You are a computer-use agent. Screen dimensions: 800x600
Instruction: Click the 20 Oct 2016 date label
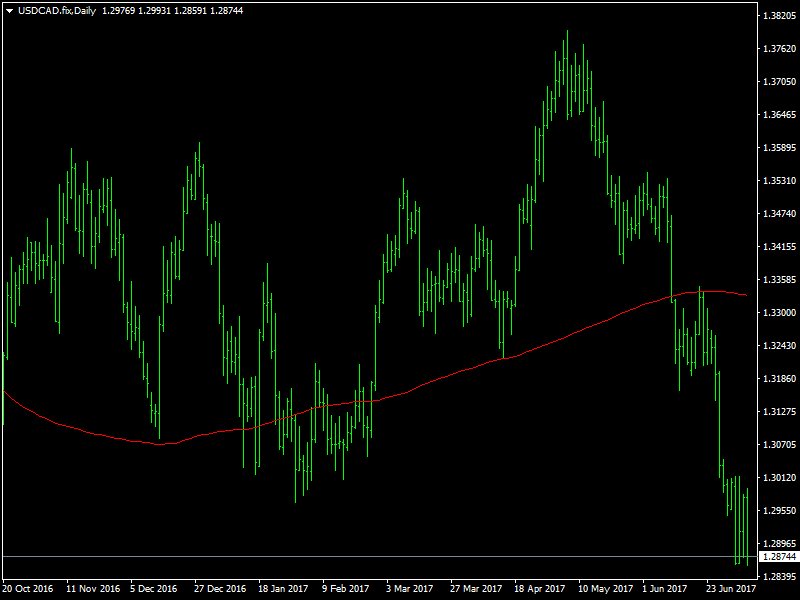click(29, 588)
